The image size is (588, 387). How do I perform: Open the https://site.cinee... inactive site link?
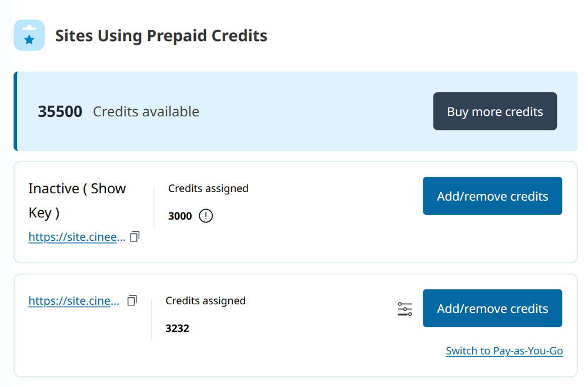coord(77,237)
